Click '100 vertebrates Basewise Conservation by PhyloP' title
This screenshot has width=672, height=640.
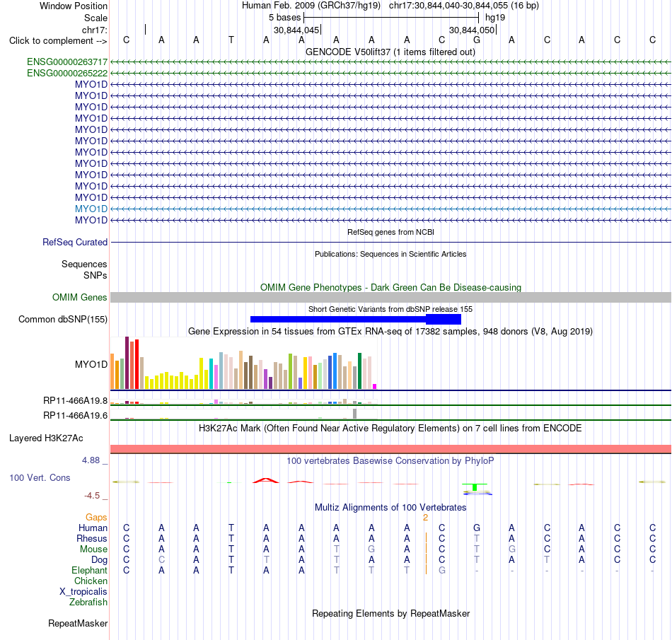point(390,461)
